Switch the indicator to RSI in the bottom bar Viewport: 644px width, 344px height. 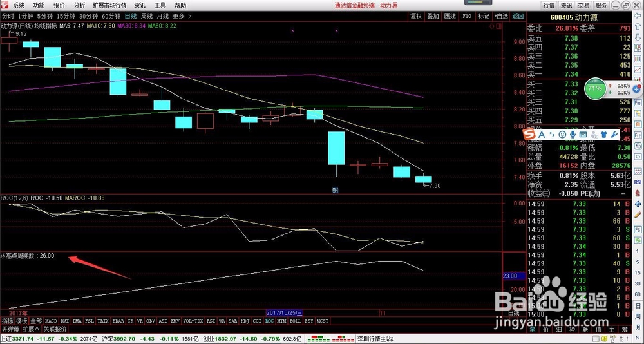tap(211, 321)
